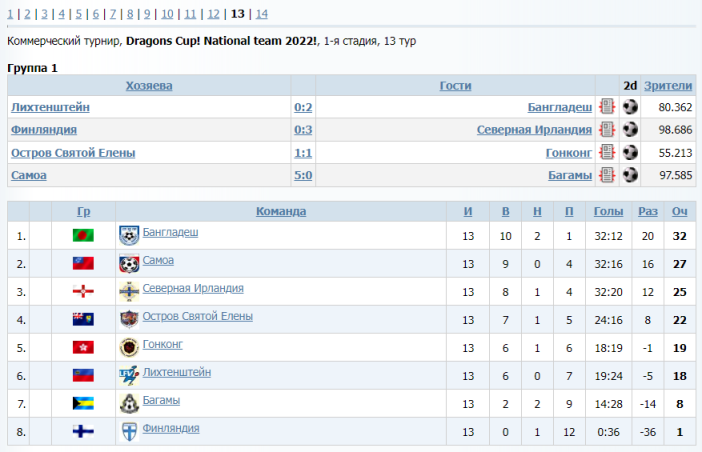This screenshot has height=452, width=702.
Task: Click the Гонконг team emblem in standings
Action: [x=128, y=347]
